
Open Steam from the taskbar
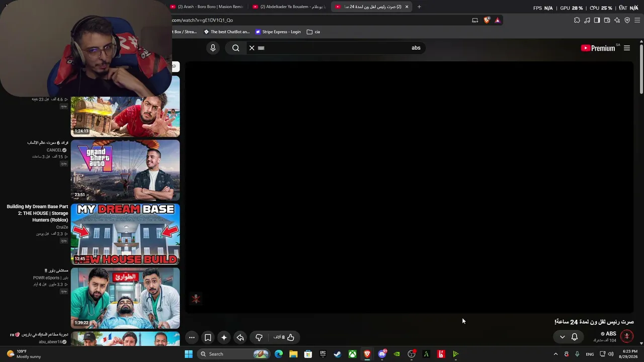338,354
